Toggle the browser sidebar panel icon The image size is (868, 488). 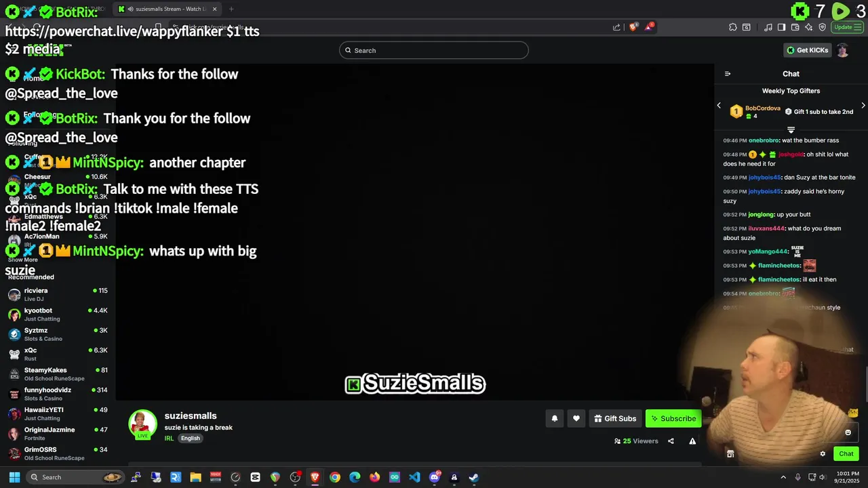(781, 27)
